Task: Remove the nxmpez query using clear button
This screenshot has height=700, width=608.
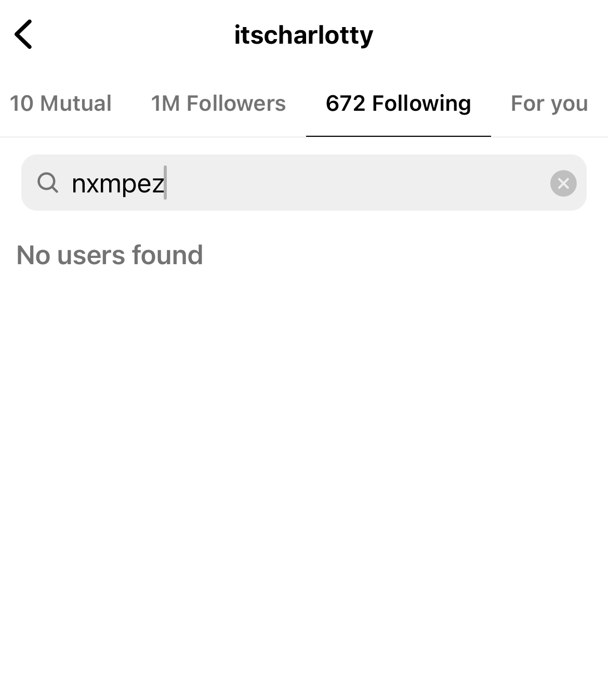Action: pyautogui.click(x=563, y=183)
